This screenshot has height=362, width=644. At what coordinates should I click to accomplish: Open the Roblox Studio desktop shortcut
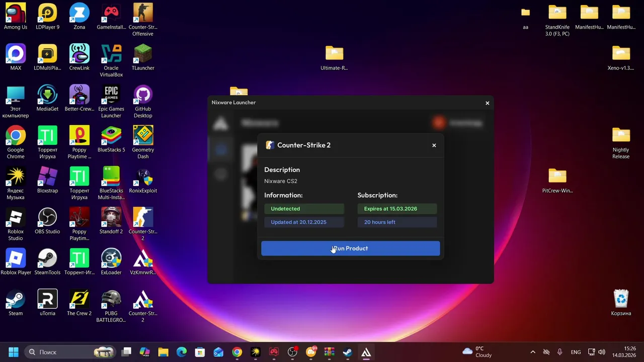(16, 225)
